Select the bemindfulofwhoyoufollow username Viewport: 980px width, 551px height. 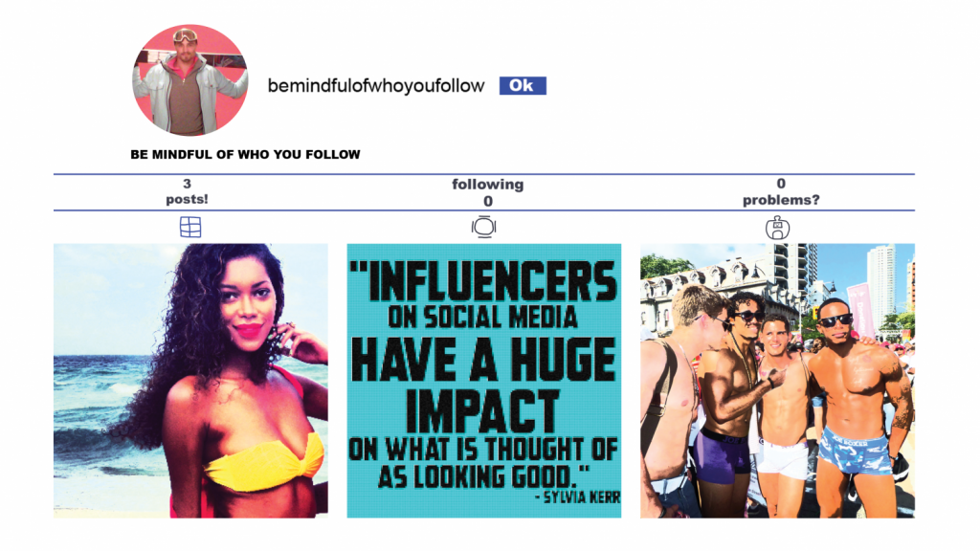[x=375, y=85]
